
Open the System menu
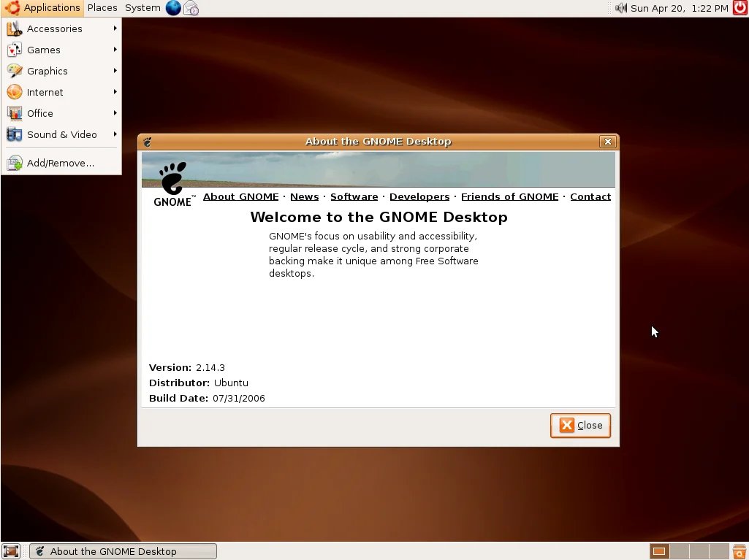(x=142, y=7)
